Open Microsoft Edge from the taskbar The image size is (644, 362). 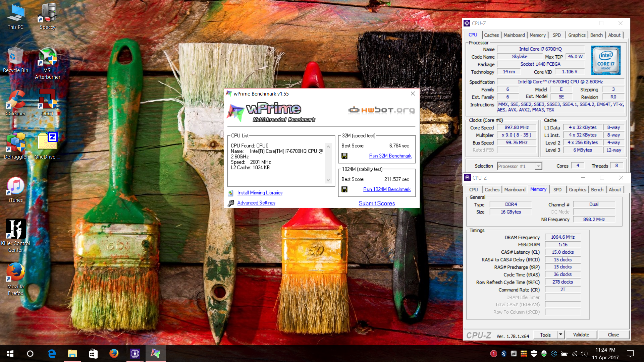point(52,354)
